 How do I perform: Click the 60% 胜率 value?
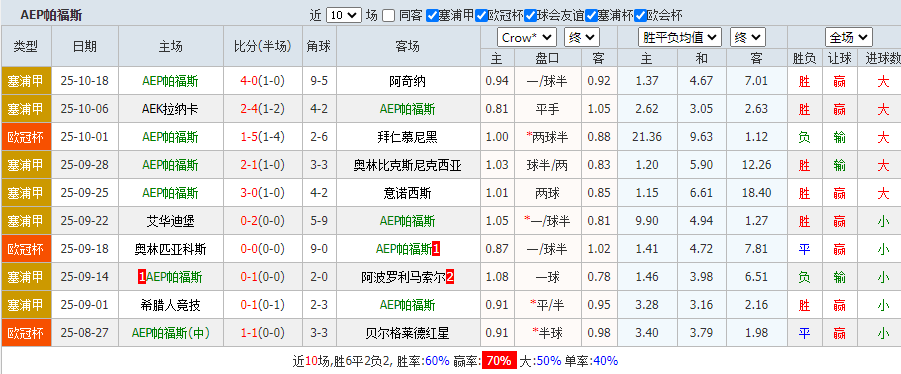[x=437, y=361]
